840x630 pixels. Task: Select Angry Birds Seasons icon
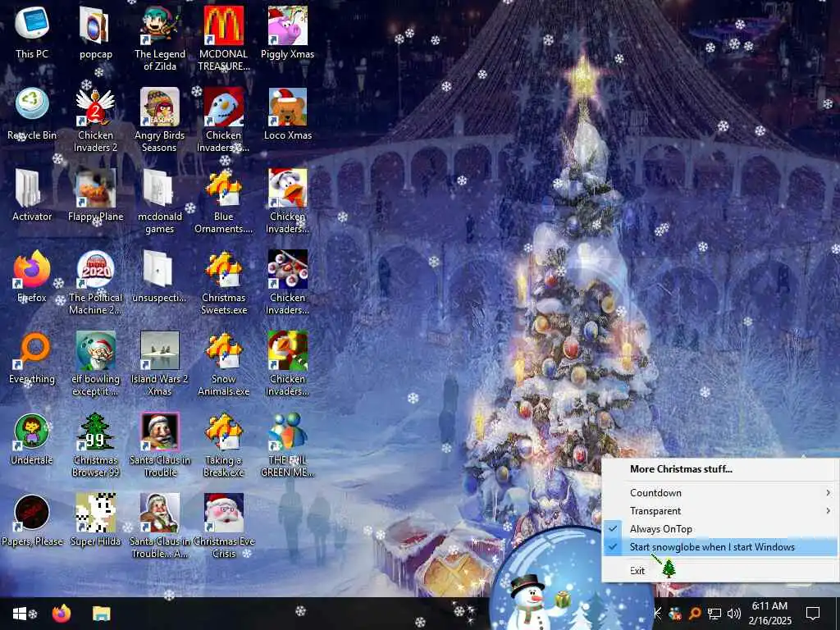pyautogui.click(x=160, y=119)
